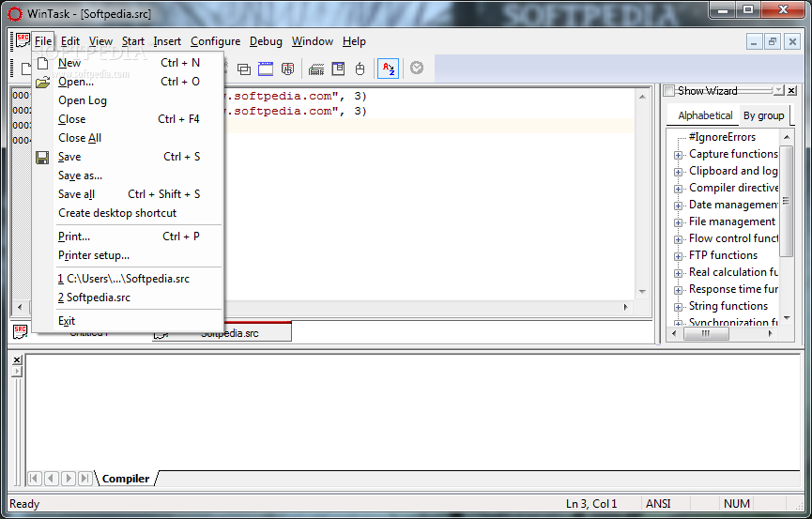812x519 pixels.
Task: Expand the Clipboard and log node
Action: click(678, 172)
